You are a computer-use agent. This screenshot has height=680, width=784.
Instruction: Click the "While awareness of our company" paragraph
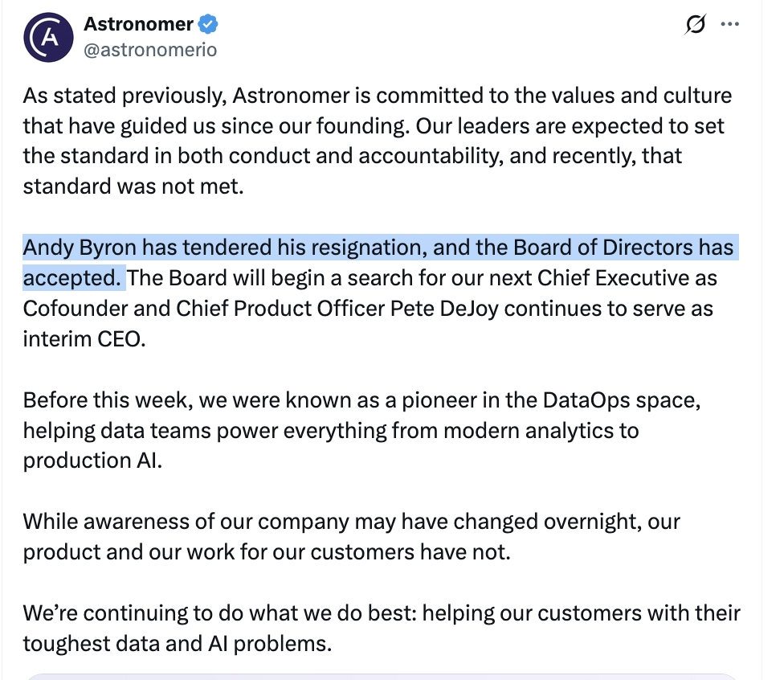tap(352, 537)
